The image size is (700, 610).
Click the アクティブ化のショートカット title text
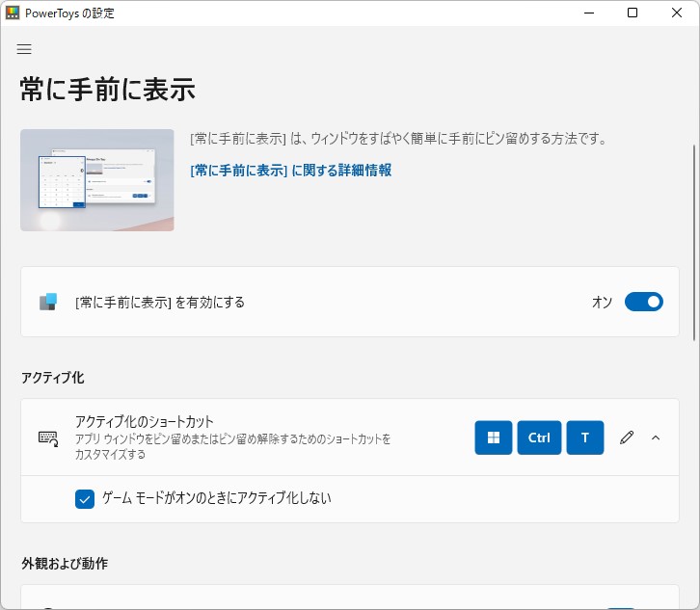point(145,422)
